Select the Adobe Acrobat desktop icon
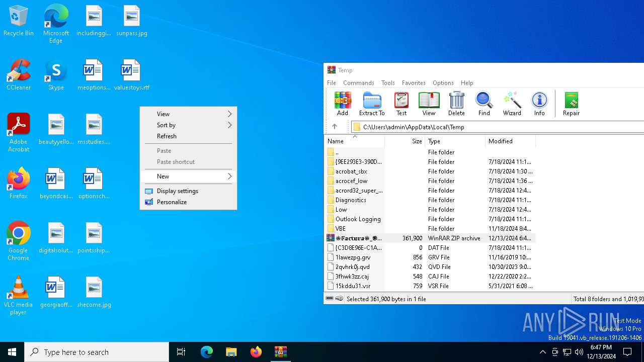Screen dimensions: 644x362 pos(19,133)
